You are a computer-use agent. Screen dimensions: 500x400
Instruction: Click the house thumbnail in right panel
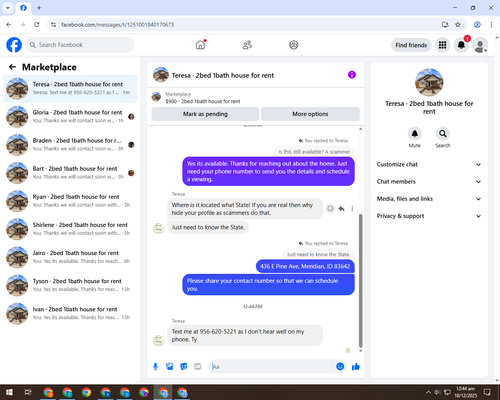pos(429,82)
